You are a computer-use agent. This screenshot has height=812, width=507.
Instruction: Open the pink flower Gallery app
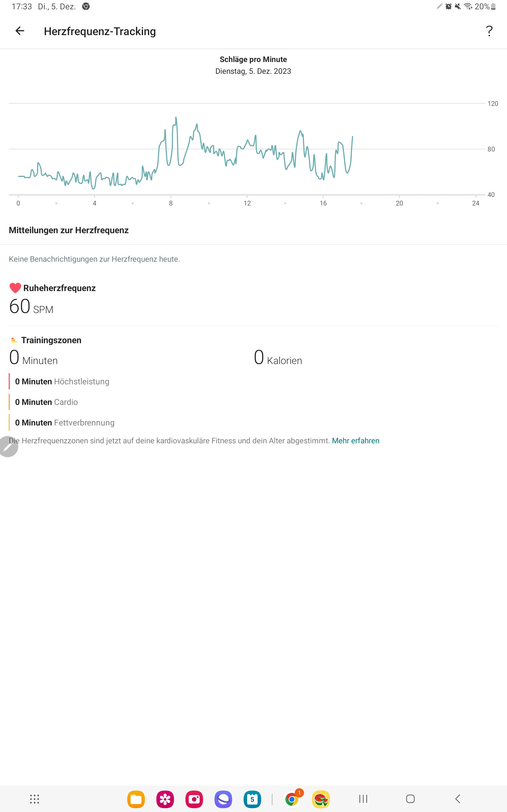pos(165,799)
